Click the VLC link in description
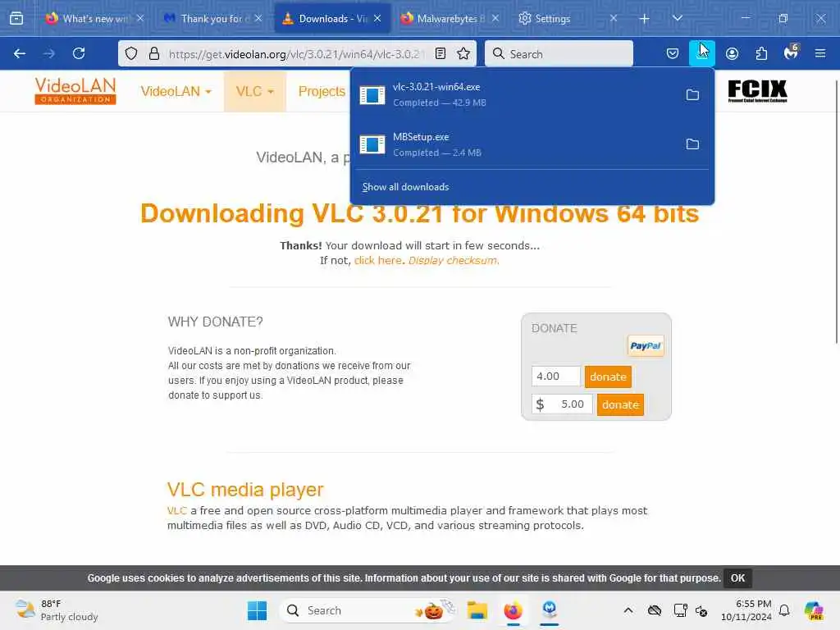Viewport: 840px width, 630px height. pos(177,510)
